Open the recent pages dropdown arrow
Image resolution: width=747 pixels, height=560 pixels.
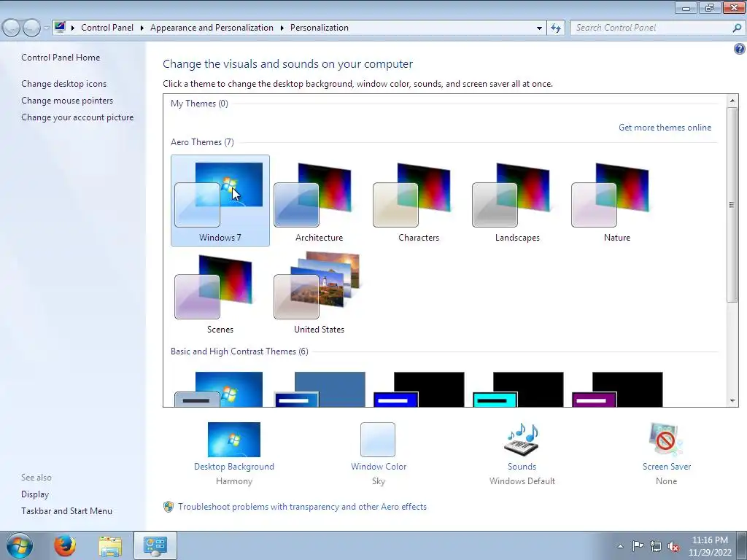tap(46, 28)
